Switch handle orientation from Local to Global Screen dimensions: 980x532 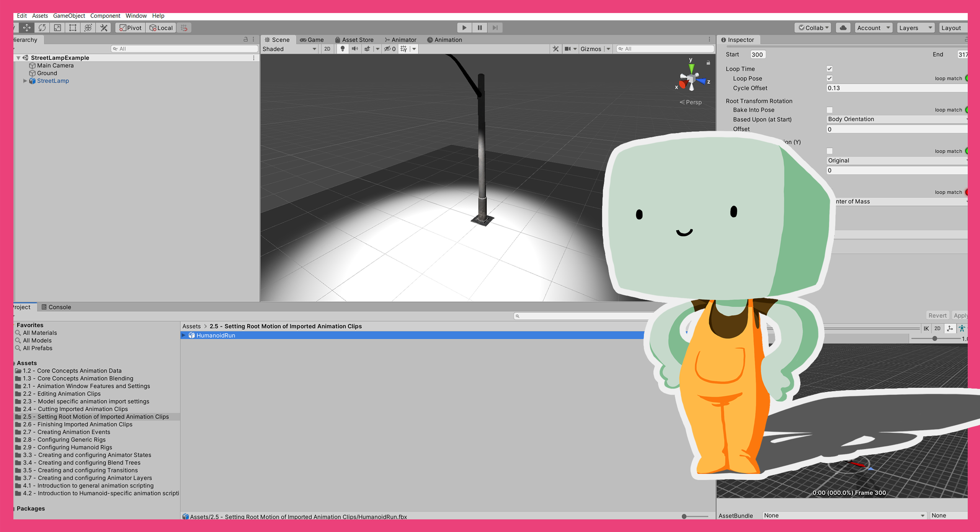pyautogui.click(x=161, y=28)
